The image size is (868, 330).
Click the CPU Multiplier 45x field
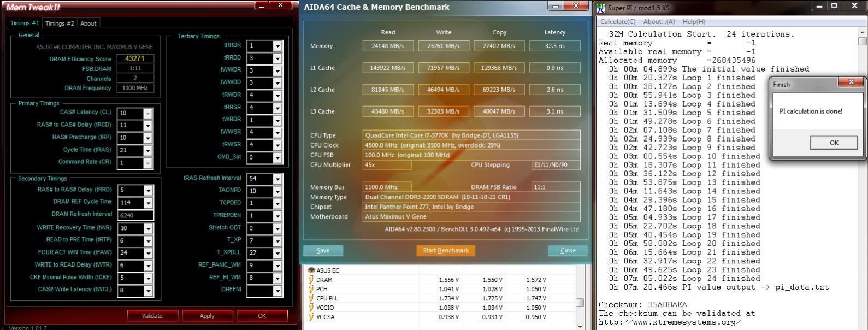[x=387, y=165]
